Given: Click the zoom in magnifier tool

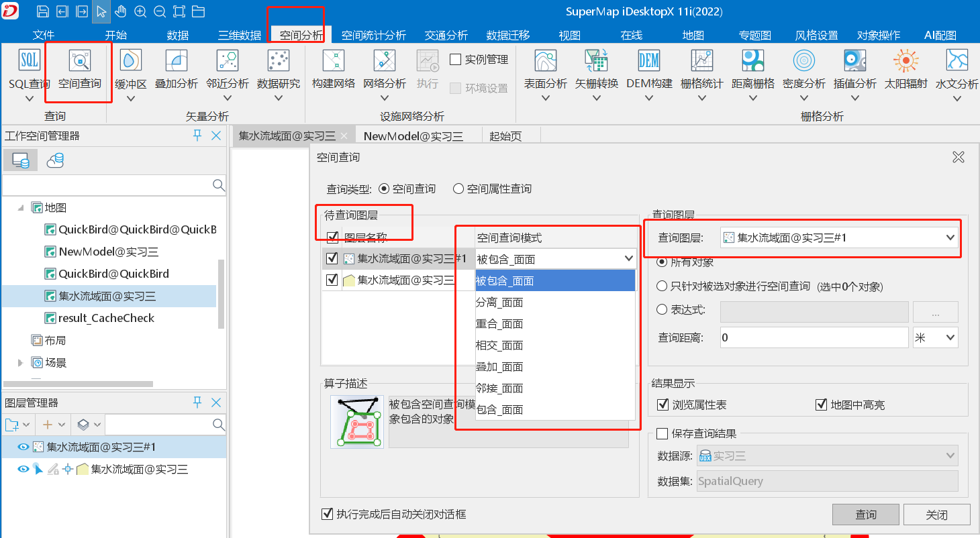Looking at the screenshot, I should point(140,11).
